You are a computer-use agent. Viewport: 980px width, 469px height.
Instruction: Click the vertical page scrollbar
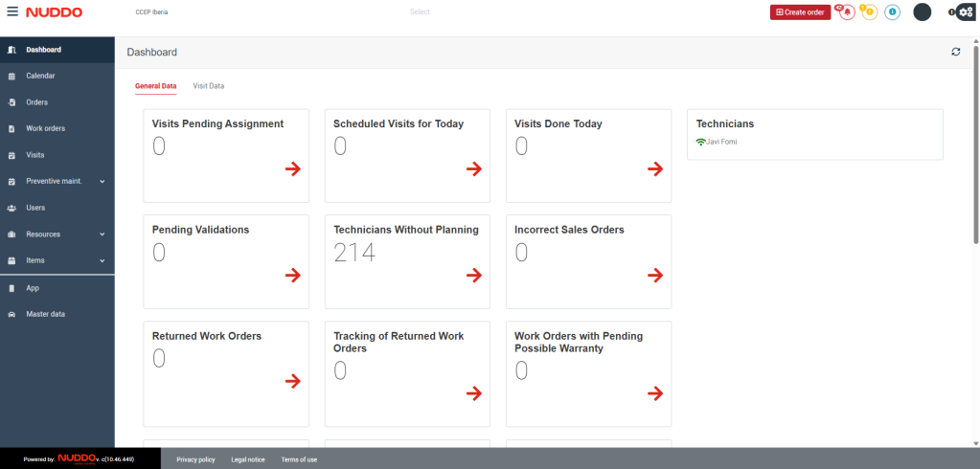click(x=976, y=144)
